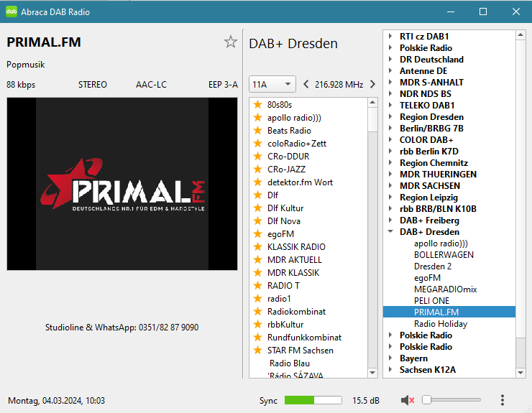Toggle favorite star for Beats Radio
532x413 pixels.
click(x=257, y=131)
